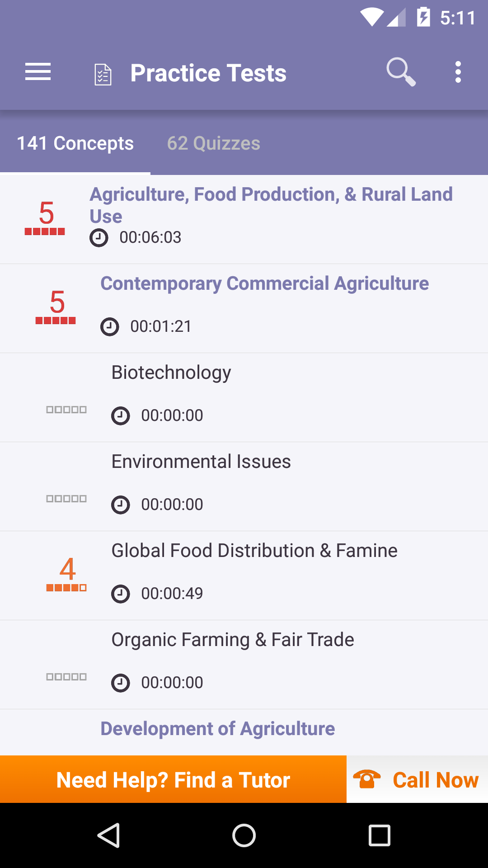The height and width of the screenshot is (868, 488).
Task: Expand Agriculture, Food Production, & Rural Land Use
Action: coord(244,220)
